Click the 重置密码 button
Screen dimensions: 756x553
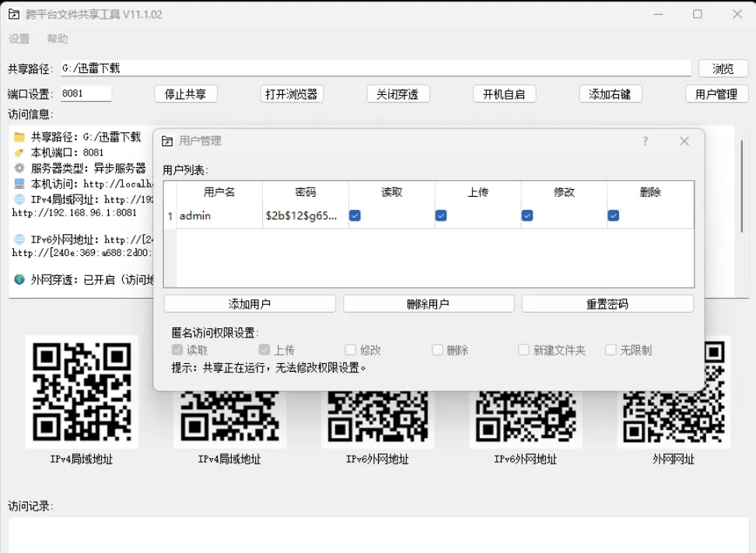pyautogui.click(x=607, y=303)
